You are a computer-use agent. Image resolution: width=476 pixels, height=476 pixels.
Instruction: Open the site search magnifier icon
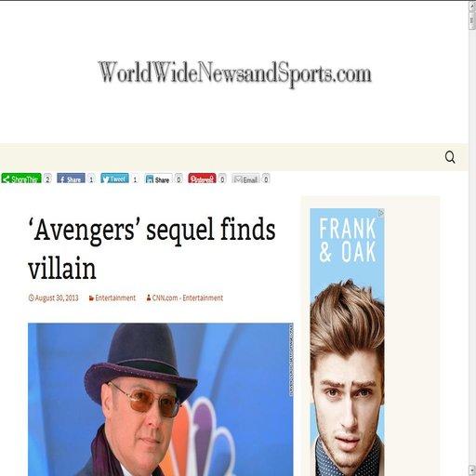point(450,157)
